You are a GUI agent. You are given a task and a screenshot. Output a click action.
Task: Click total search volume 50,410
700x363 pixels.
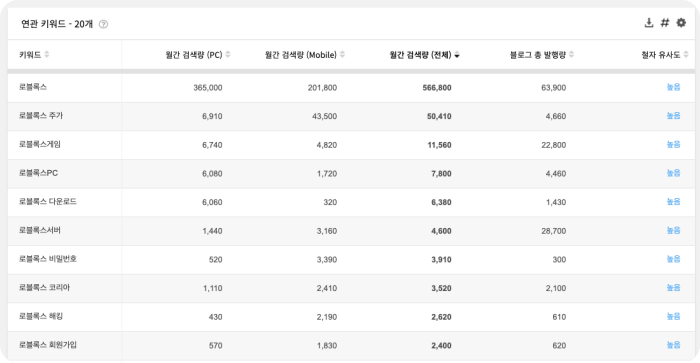tap(439, 116)
